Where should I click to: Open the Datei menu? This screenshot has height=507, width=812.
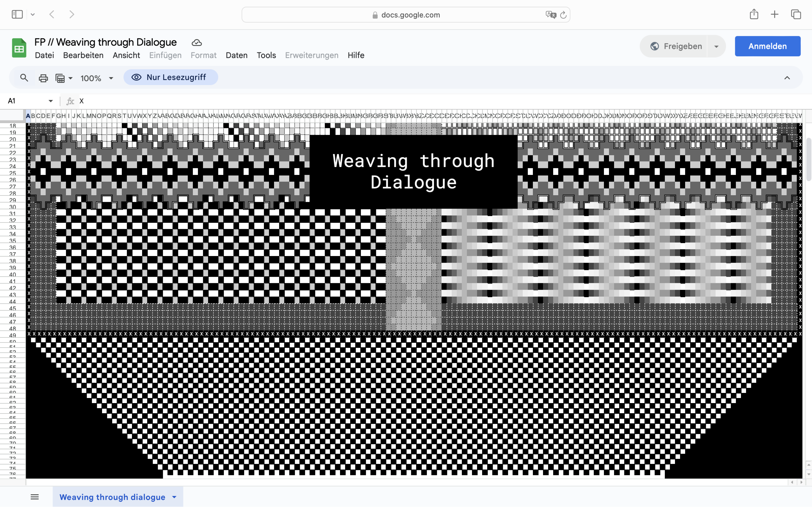(44, 55)
